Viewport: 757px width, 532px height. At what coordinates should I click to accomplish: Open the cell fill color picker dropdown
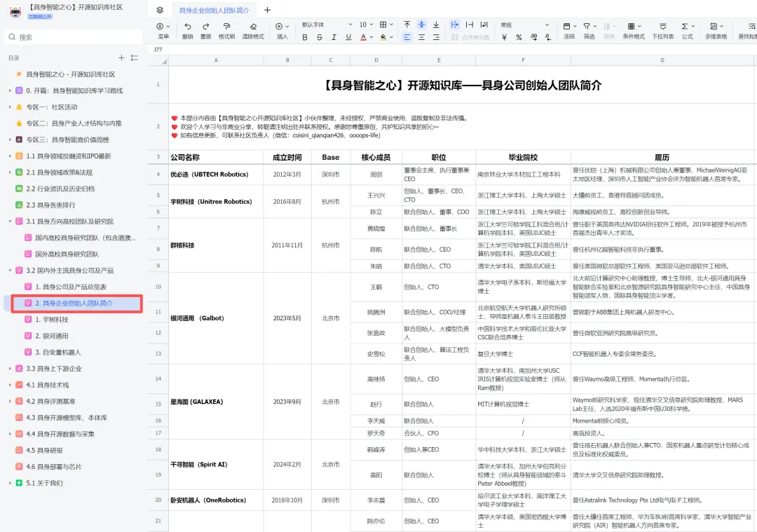pos(391,37)
